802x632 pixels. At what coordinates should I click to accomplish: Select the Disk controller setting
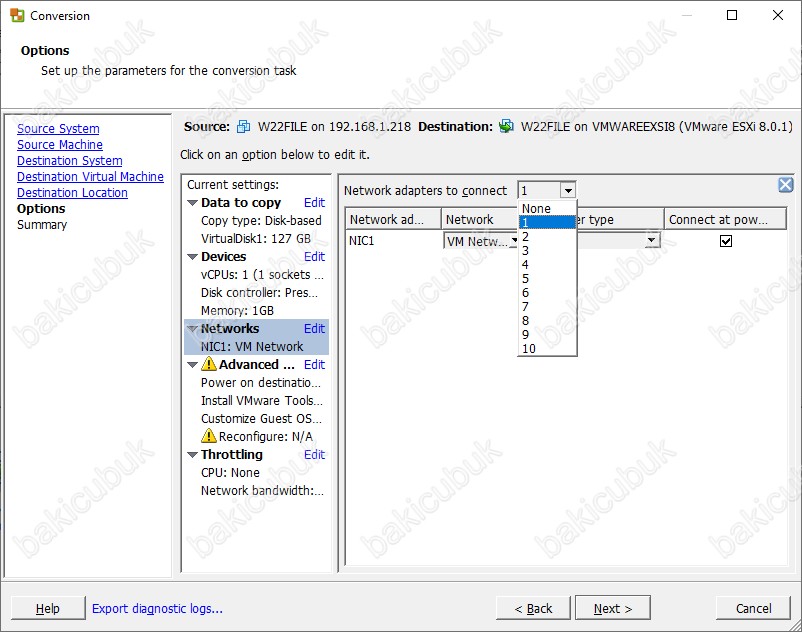coord(259,292)
